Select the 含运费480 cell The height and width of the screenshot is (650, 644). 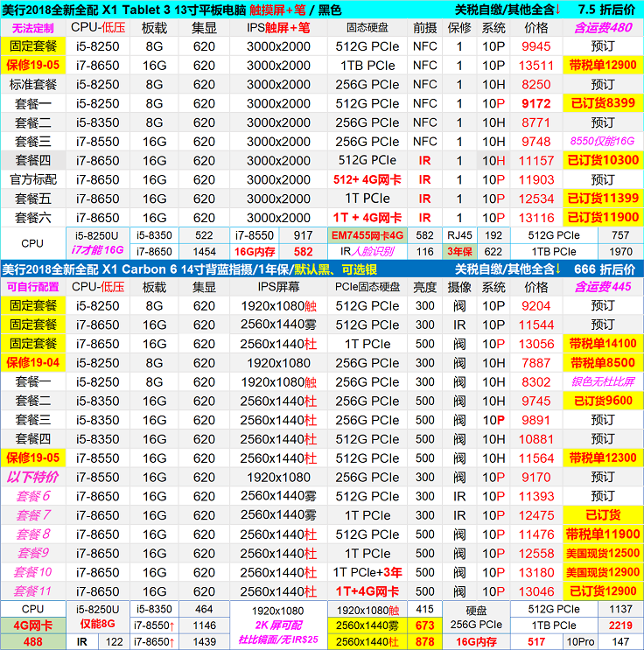click(x=602, y=28)
